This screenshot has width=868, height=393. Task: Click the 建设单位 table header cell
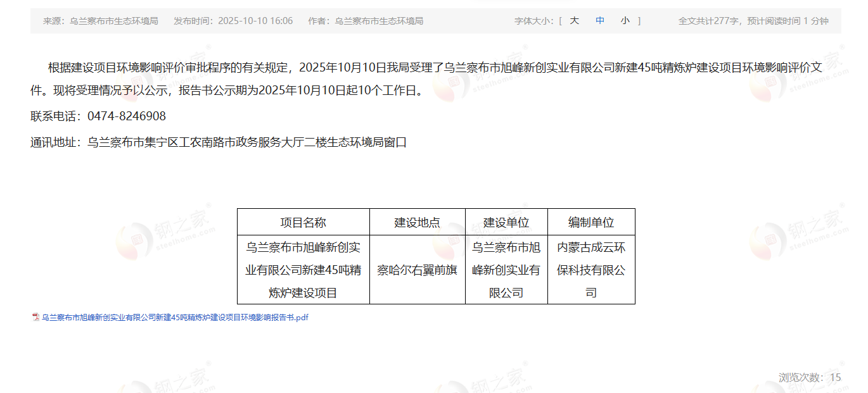[506, 223]
